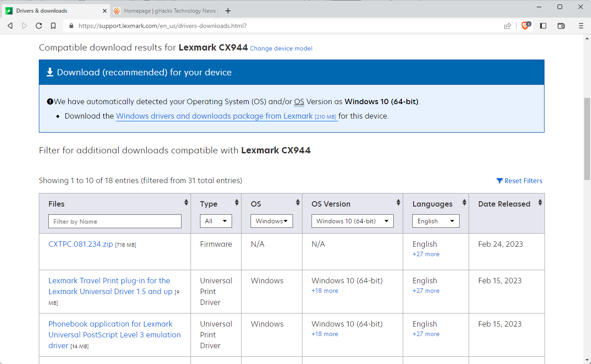Click Reset Filters link
Viewport: 591px width, 364px height.
tap(519, 181)
